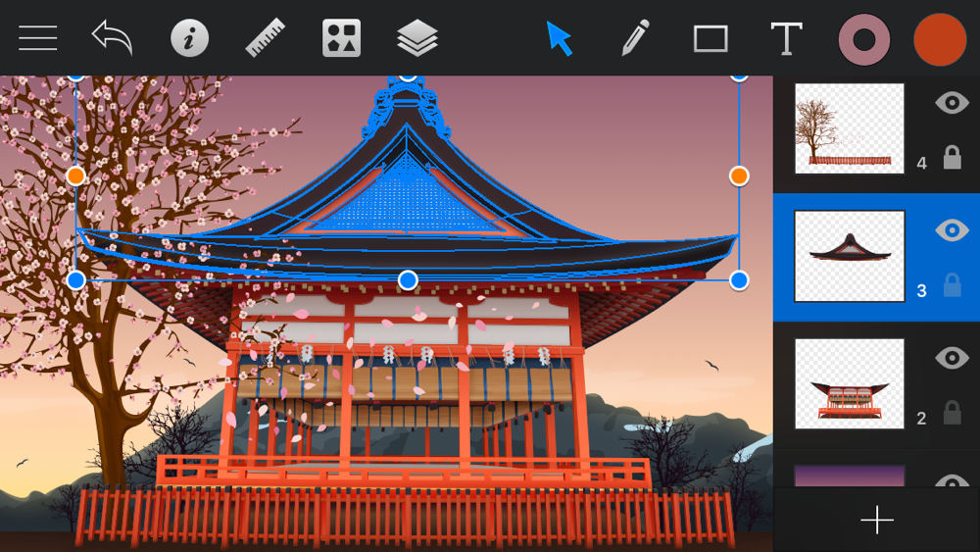Toggle eye icon of bottom gradient layer
The width and height of the screenshot is (980, 552).
[x=952, y=480]
